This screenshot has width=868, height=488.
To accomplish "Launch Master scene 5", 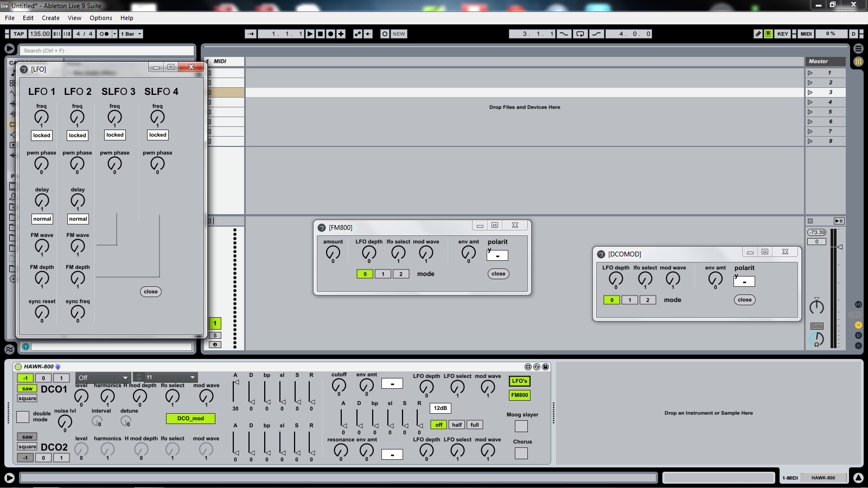I will pos(810,112).
